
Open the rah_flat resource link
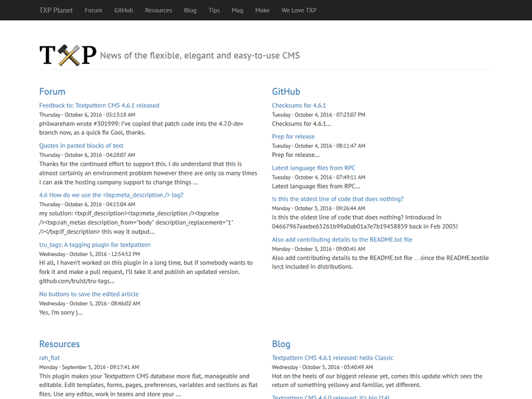(49, 358)
